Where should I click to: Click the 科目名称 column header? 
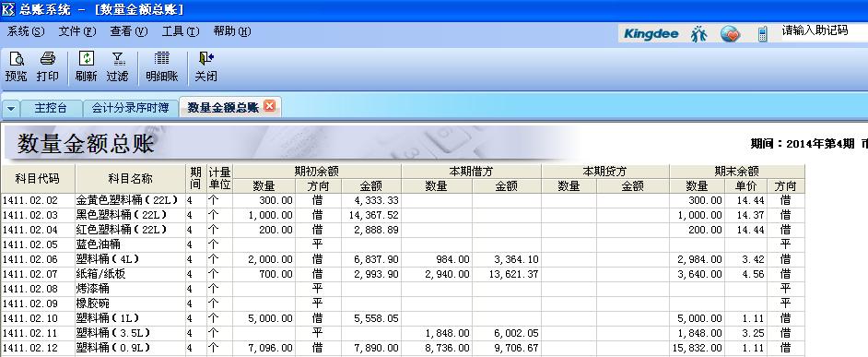pyautogui.click(x=130, y=179)
